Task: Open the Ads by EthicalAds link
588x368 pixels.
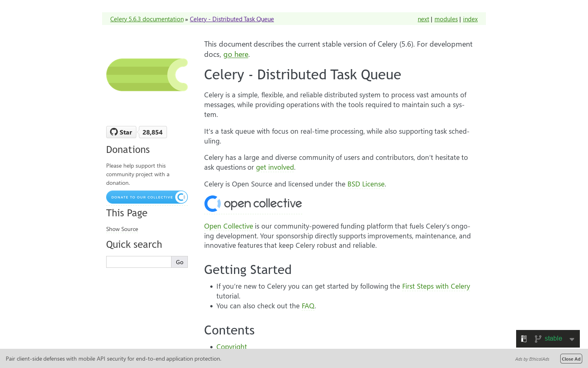Action: coord(532,359)
